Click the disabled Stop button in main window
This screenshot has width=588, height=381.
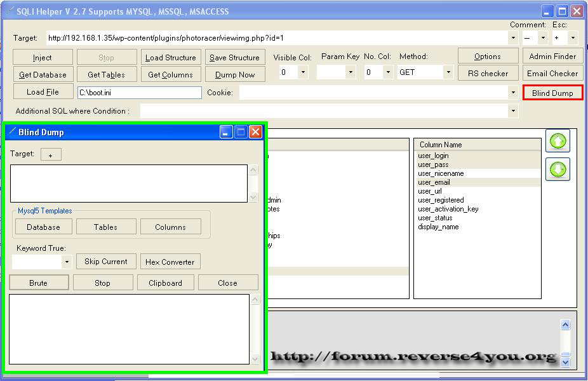point(107,57)
